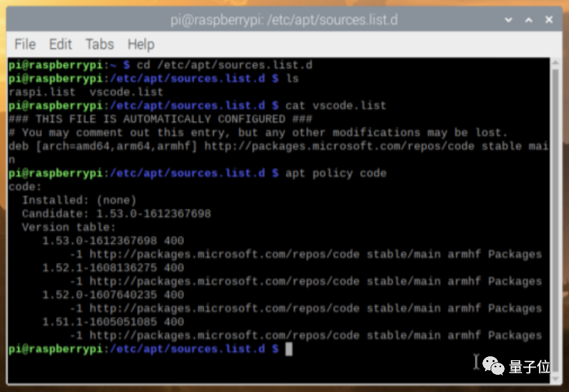Open the Edit menu

point(60,45)
